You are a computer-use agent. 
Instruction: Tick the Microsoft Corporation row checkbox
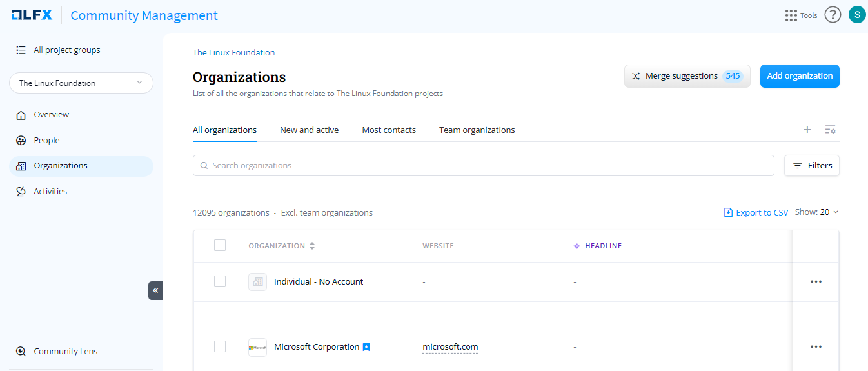(220, 346)
